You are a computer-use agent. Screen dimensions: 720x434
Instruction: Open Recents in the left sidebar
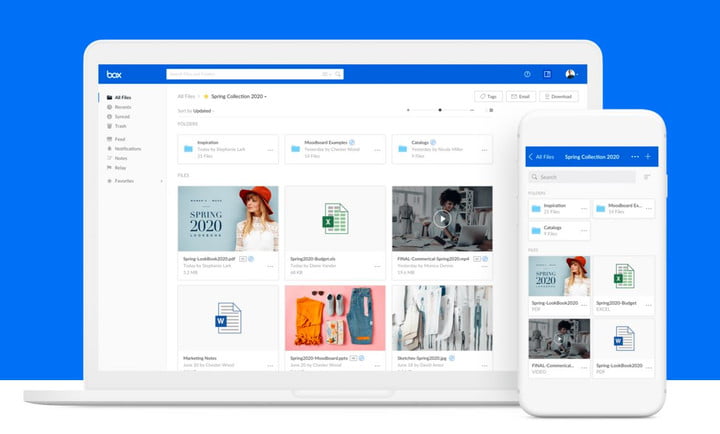tap(119, 107)
